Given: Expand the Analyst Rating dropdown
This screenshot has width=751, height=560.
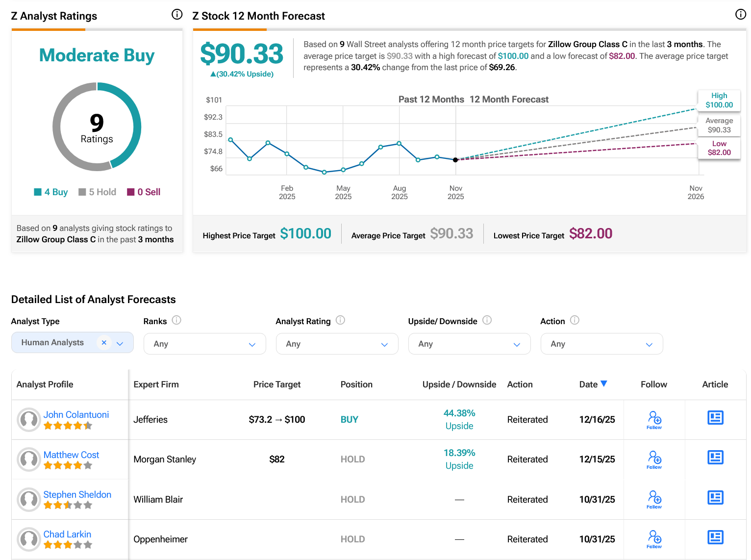Looking at the screenshot, I should pyautogui.click(x=337, y=344).
